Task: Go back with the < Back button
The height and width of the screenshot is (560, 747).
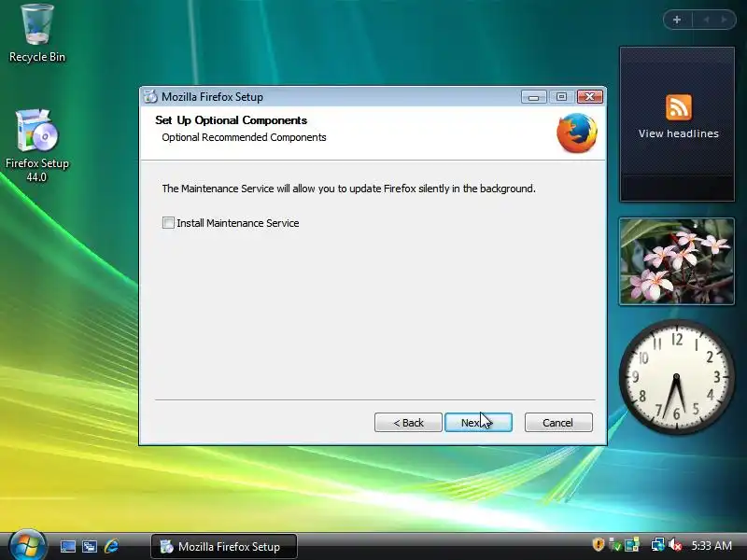Action: (408, 423)
